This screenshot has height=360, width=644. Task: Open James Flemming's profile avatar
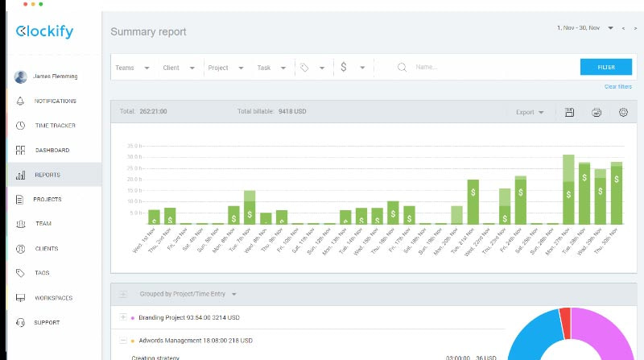[21, 77]
